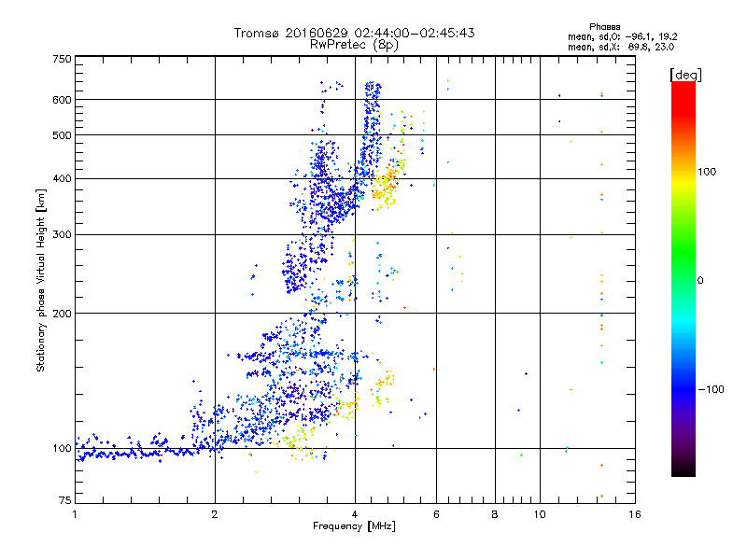Viewport: 747px width, 560px height.
Task: Click the y-axis tick label '400'
Action: 62,178
